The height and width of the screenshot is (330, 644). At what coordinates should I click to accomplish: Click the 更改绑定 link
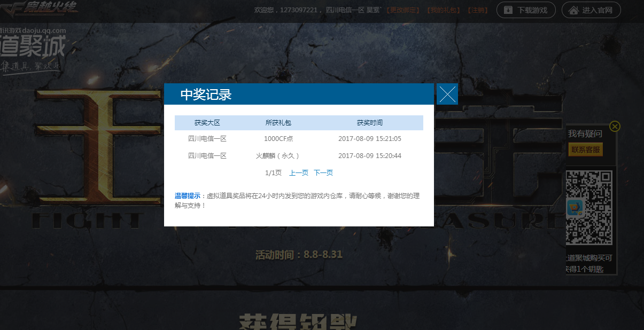click(x=402, y=10)
